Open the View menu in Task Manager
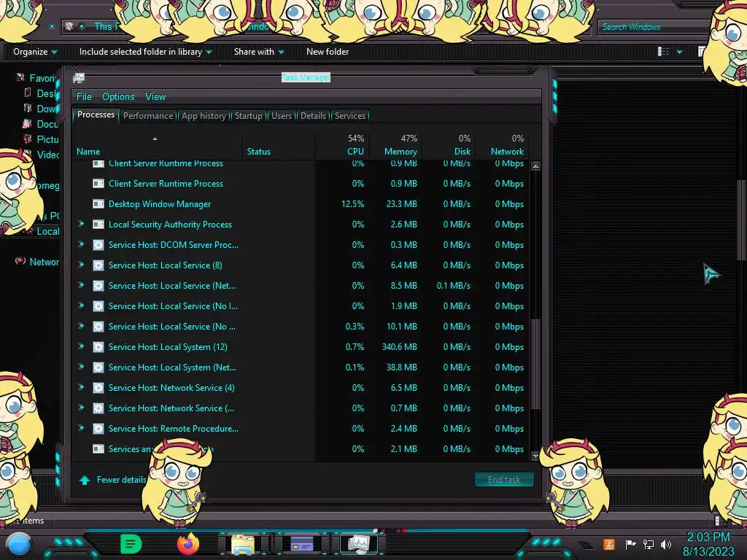 click(155, 97)
